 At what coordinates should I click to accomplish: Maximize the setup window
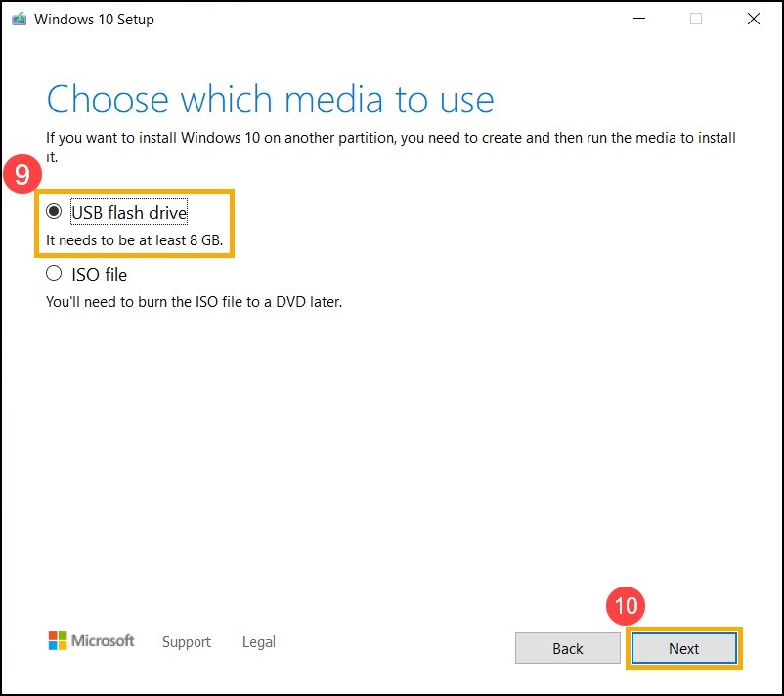click(x=697, y=19)
